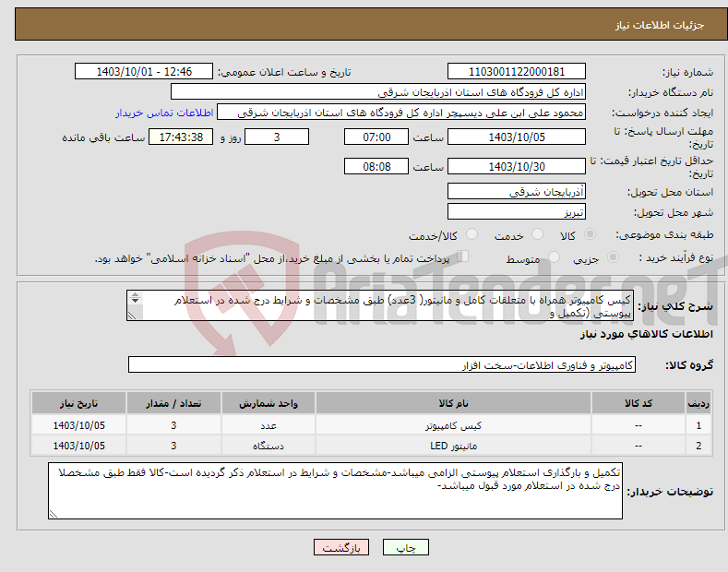Click delivery city field تبریز
This screenshot has width=728, height=572.
tap(517, 211)
